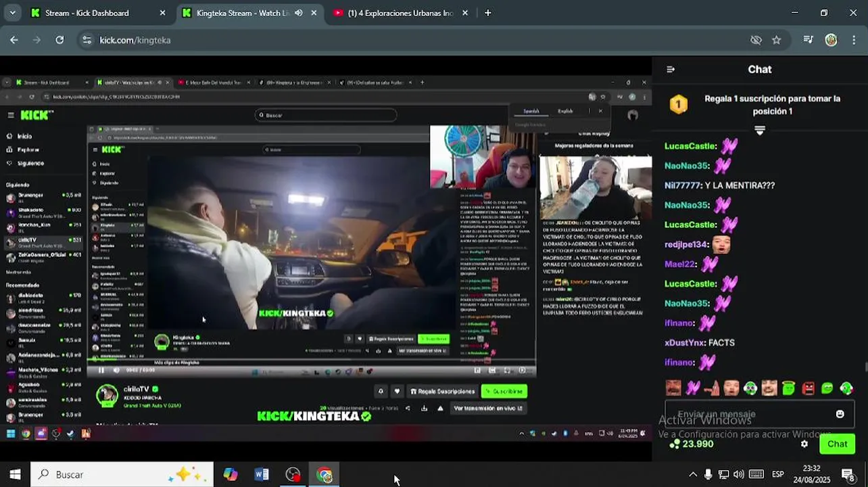Insert the purple wings quick emote
The image size is (868, 487).
click(693, 388)
